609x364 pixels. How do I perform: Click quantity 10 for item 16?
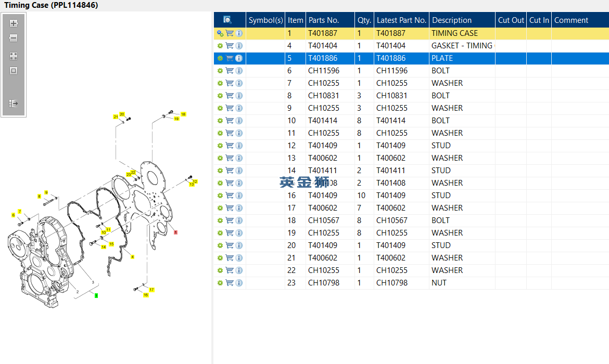pos(361,196)
